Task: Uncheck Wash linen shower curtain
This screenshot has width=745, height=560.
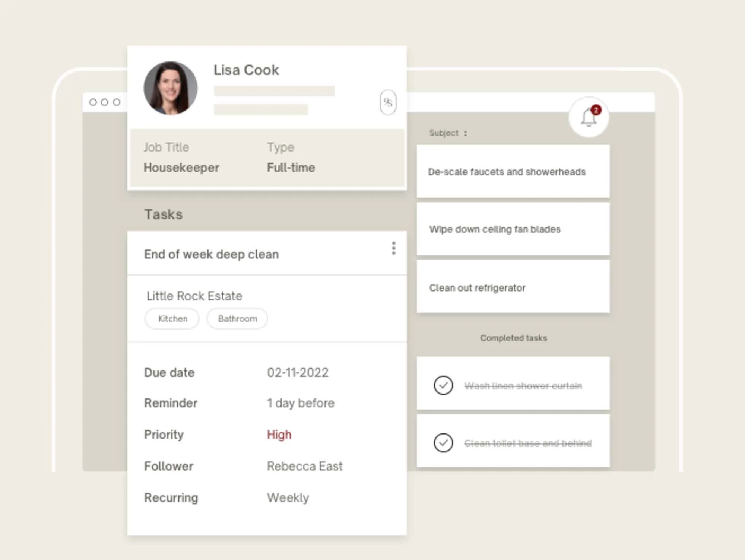Action: point(443,385)
